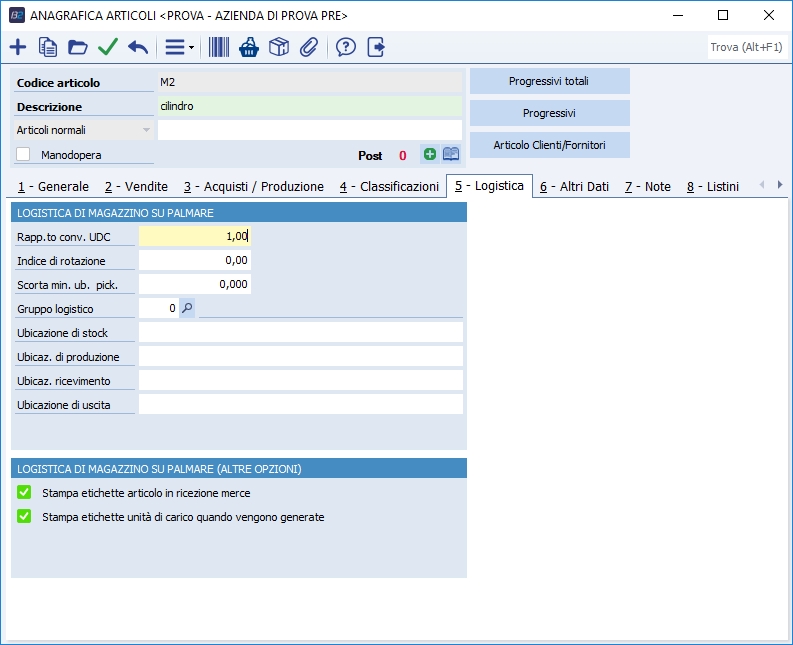
Task: Click the Progressivi totali button
Action: (x=549, y=81)
